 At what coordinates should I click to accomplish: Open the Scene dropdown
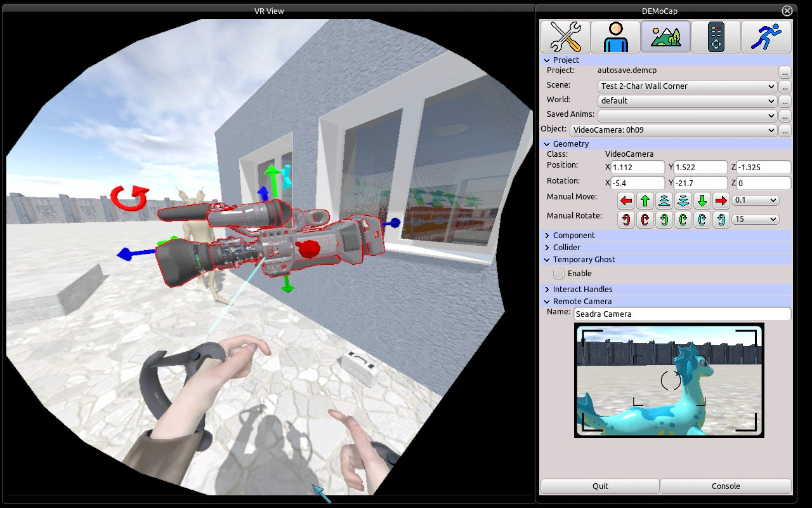point(687,86)
